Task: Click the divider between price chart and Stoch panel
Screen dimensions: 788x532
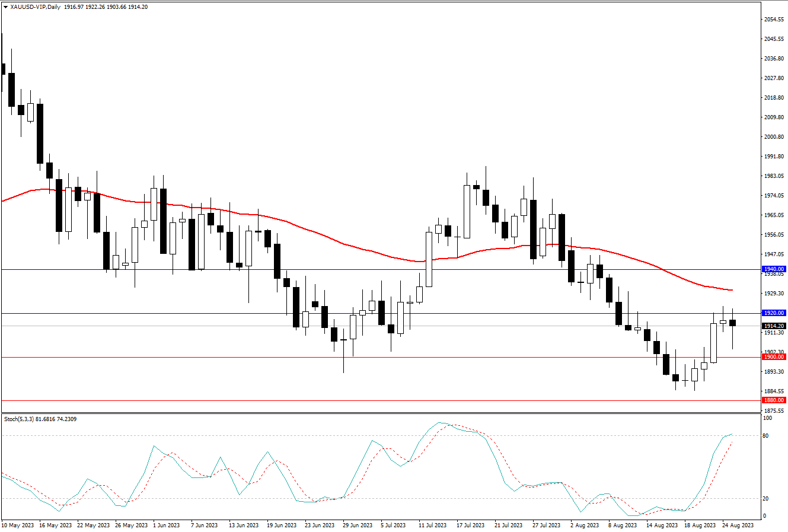Action: [x=379, y=413]
